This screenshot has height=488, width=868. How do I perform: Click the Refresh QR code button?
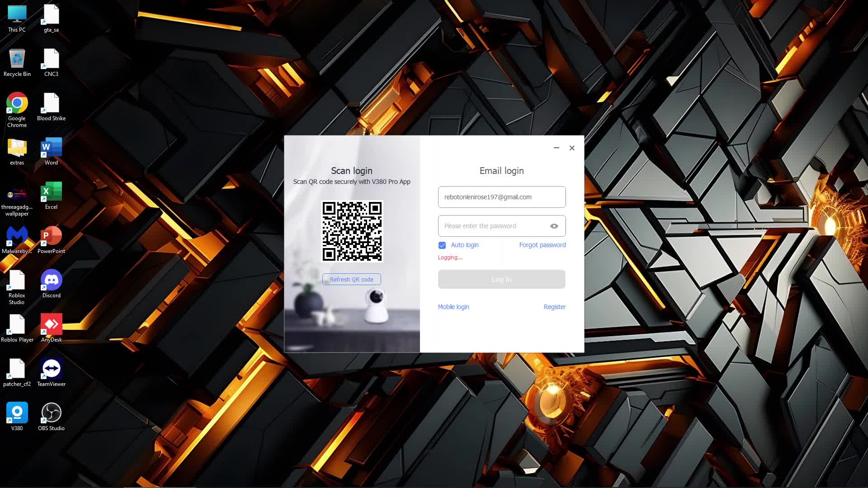(351, 279)
